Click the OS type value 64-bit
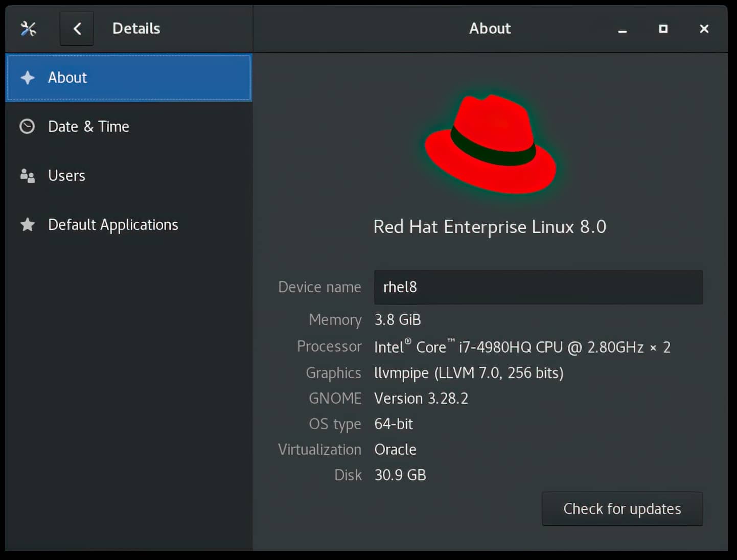The image size is (737, 560). coord(394,424)
